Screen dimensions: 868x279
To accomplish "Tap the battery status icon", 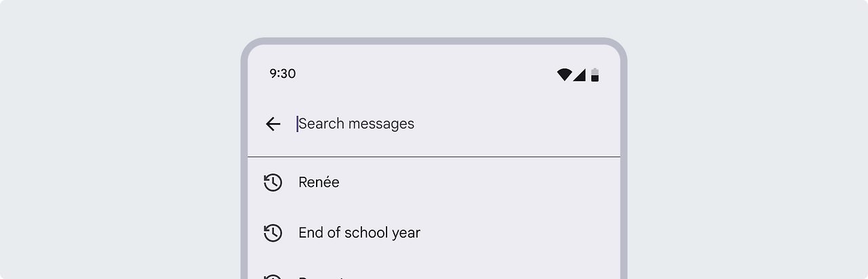I will coord(595,74).
